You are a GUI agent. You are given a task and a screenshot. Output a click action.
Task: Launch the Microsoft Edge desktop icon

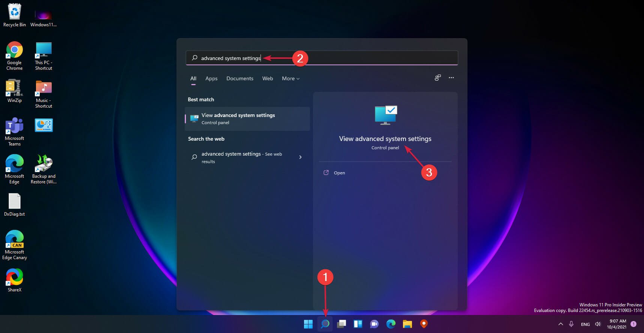click(14, 169)
